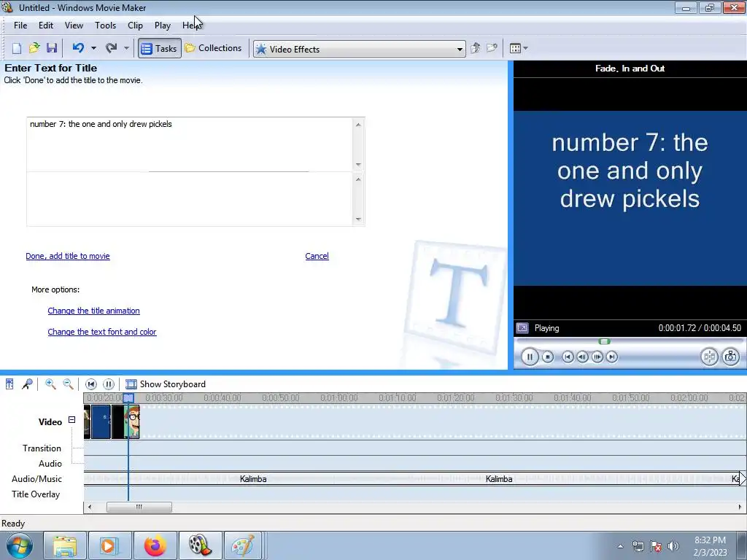The width and height of the screenshot is (747, 560).
Task: Open the undo history dropdown arrow
Action: tap(93, 48)
